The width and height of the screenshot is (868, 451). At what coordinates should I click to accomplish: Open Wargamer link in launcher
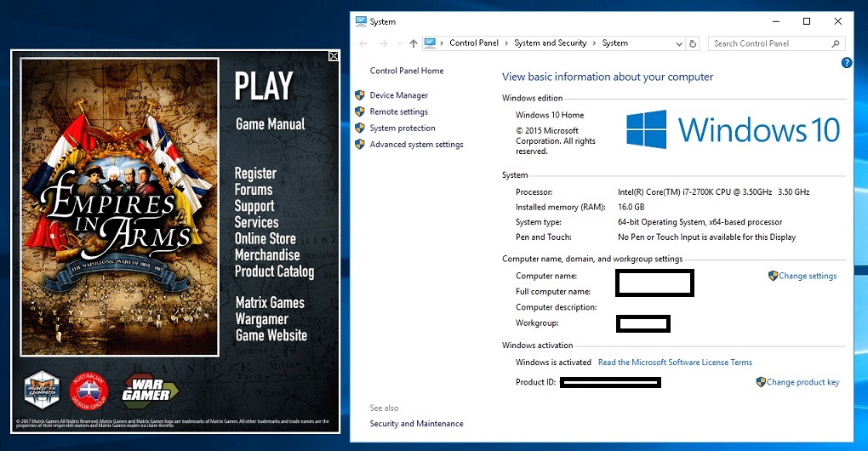tap(262, 319)
